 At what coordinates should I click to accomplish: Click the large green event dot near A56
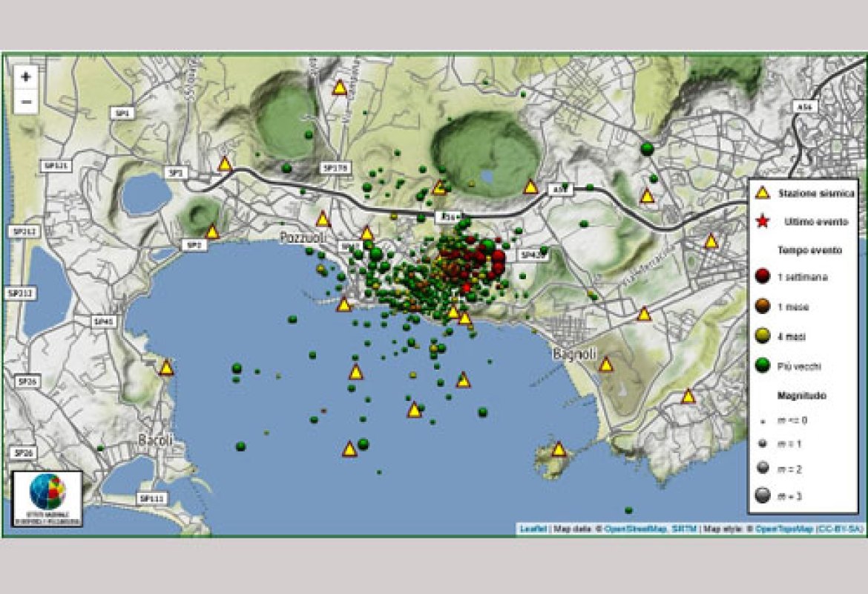coord(647,148)
